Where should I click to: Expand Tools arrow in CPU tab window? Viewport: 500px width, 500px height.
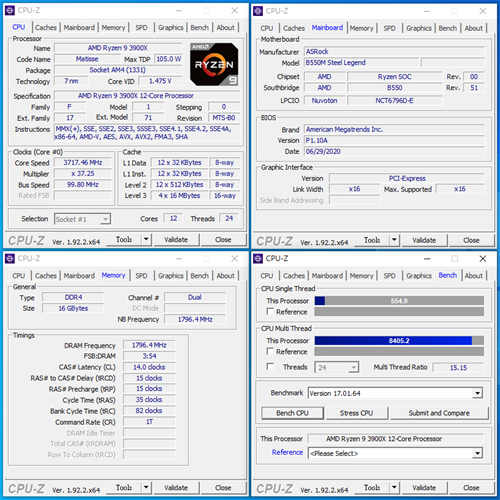click(x=146, y=239)
